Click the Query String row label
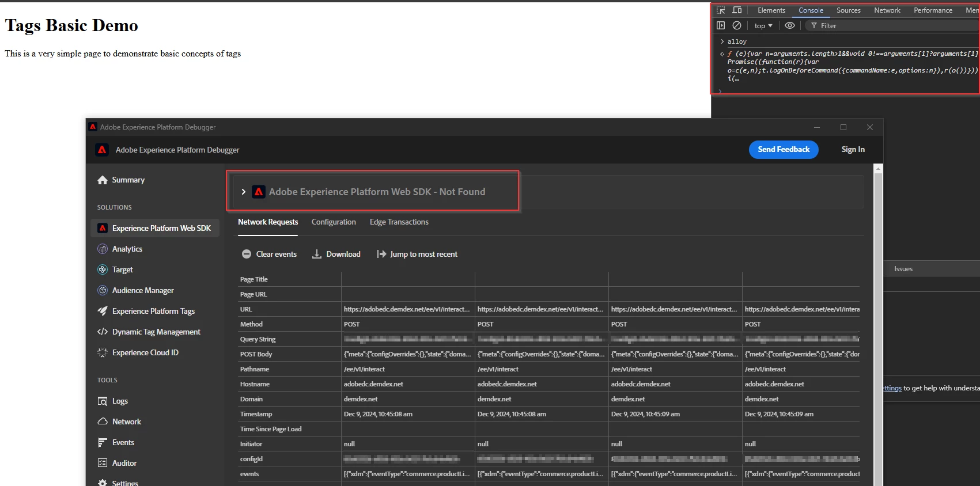Image resolution: width=980 pixels, height=486 pixels. pos(258,339)
